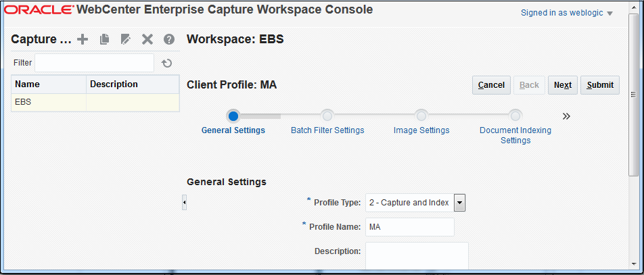Open the help question mark icon

tap(169, 40)
